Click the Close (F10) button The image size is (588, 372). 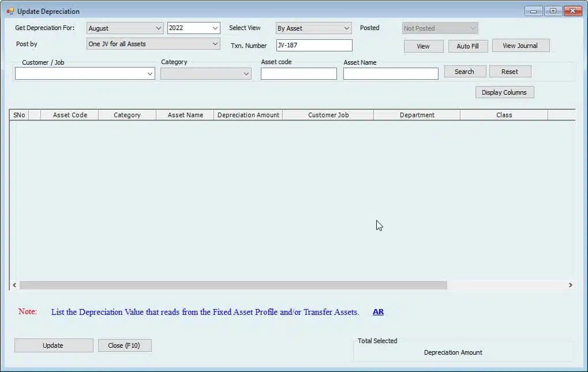[125, 345]
